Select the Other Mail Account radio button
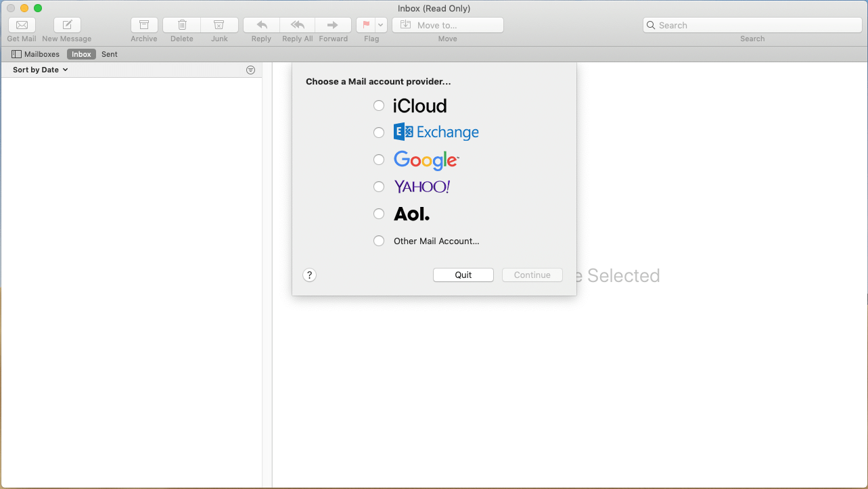 point(379,241)
